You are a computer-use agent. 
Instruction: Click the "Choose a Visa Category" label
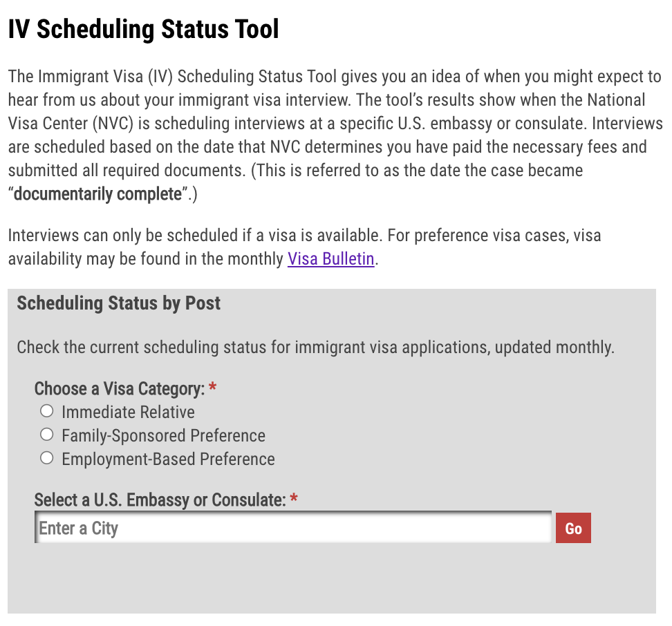pos(119,389)
